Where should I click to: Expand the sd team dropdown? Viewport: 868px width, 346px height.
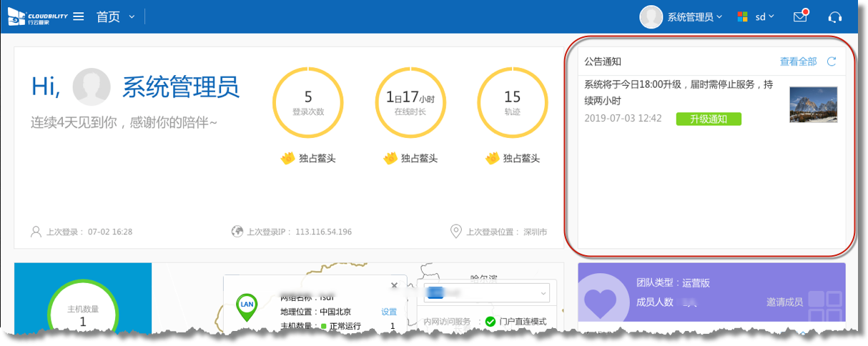764,16
